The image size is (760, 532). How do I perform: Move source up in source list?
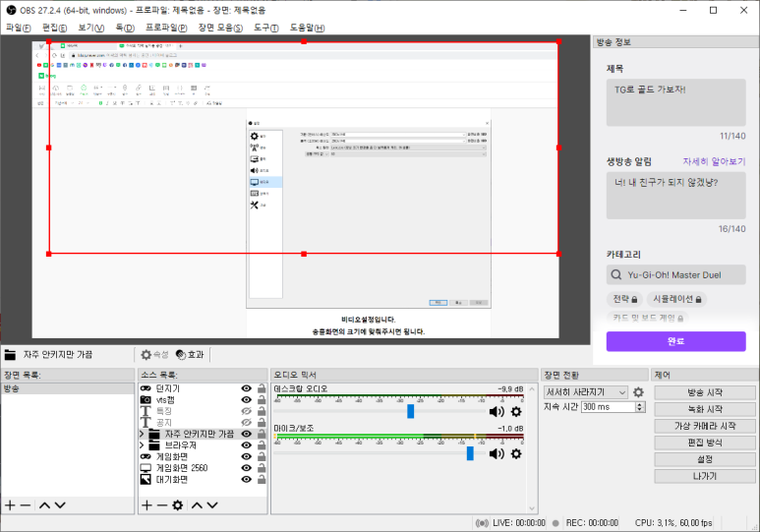(x=197, y=505)
